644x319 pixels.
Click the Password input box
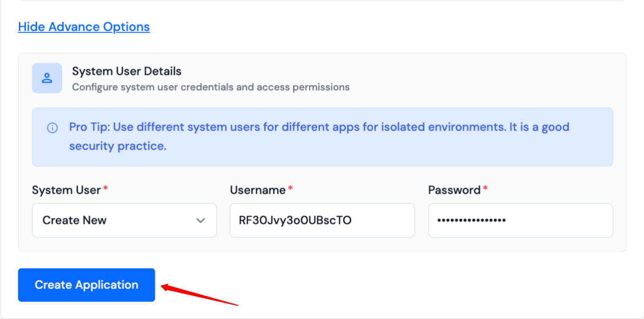pos(520,220)
